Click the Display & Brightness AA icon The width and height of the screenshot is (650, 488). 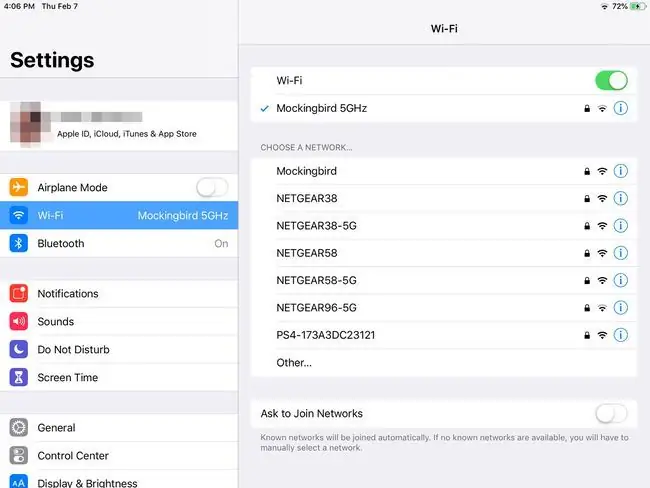tap(19, 481)
